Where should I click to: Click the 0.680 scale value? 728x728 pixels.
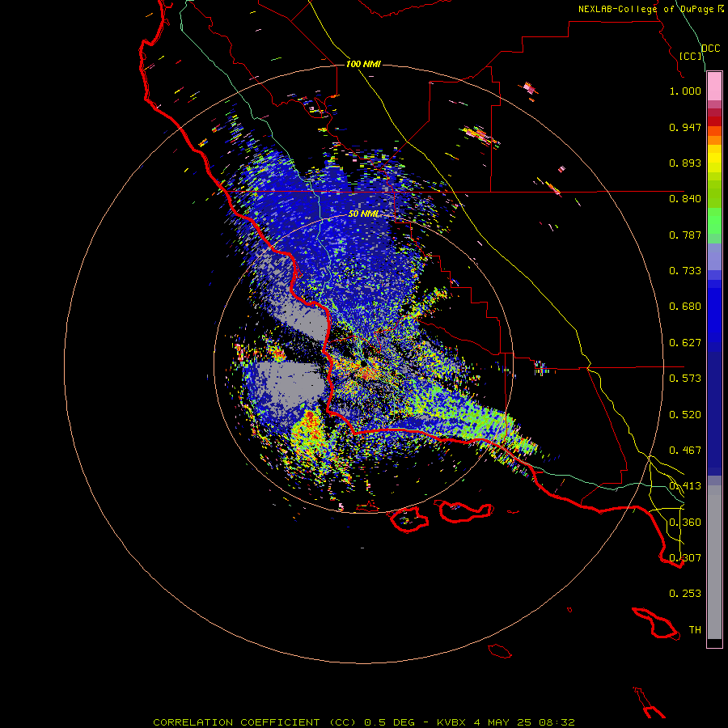coord(685,307)
